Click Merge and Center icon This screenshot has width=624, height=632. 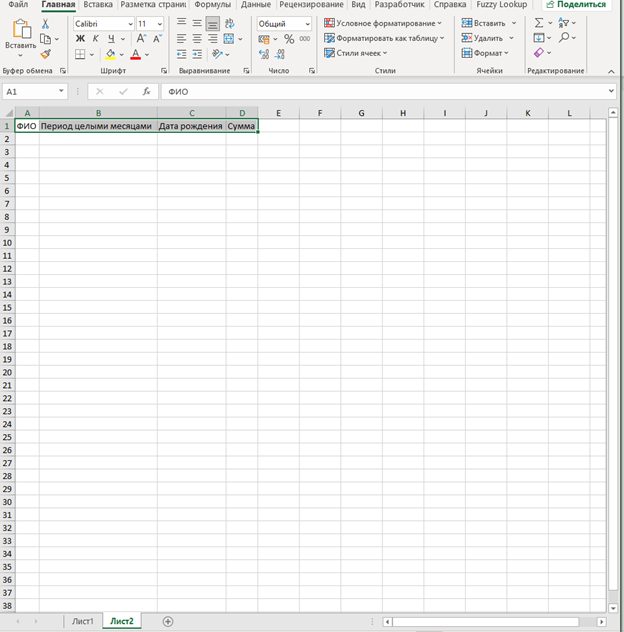[x=229, y=39]
